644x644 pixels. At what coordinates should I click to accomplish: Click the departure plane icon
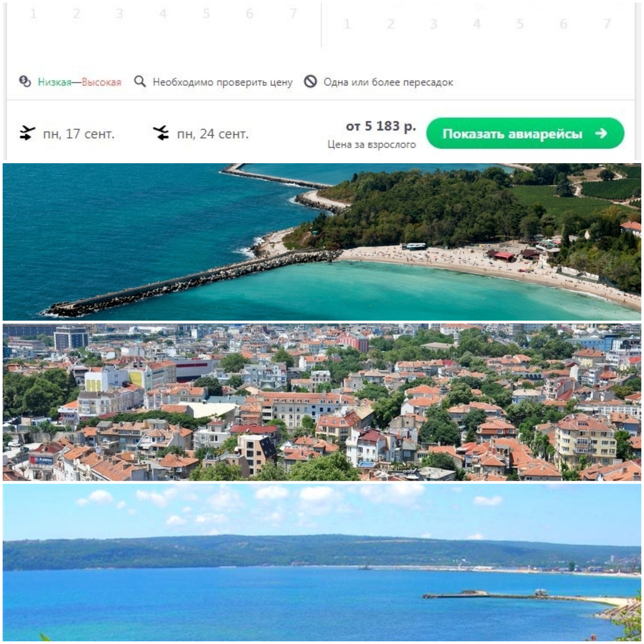pos(27,133)
